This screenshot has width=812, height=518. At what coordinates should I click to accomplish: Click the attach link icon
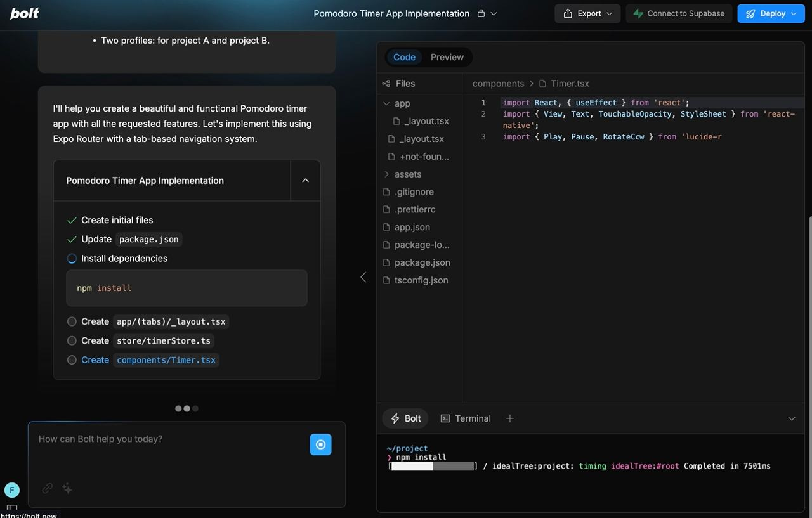(48, 489)
